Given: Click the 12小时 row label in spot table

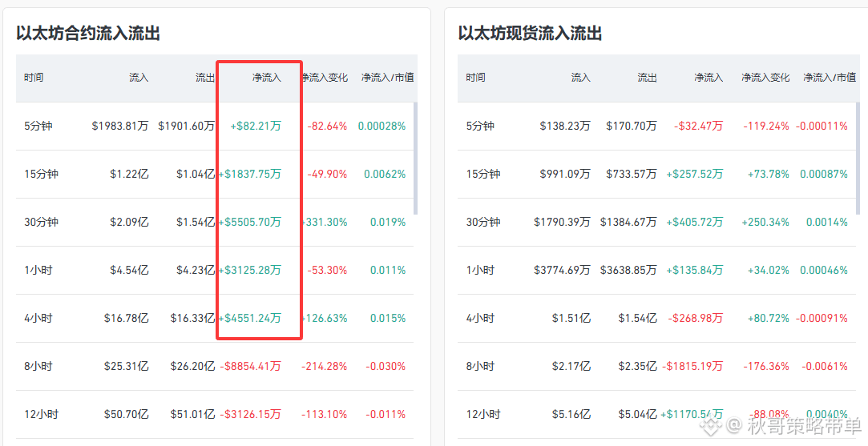Looking at the screenshot, I should pos(482,415).
